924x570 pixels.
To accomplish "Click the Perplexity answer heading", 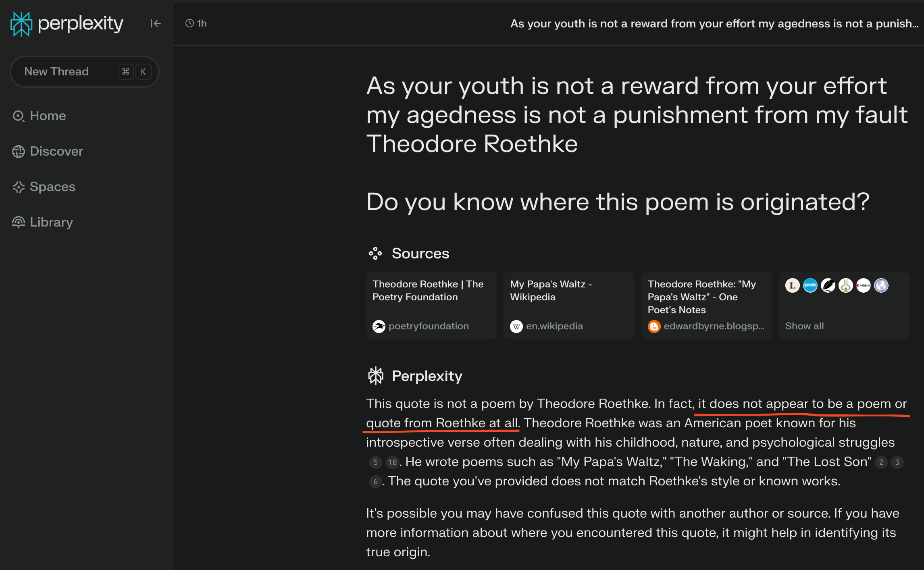I will [427, 376].
